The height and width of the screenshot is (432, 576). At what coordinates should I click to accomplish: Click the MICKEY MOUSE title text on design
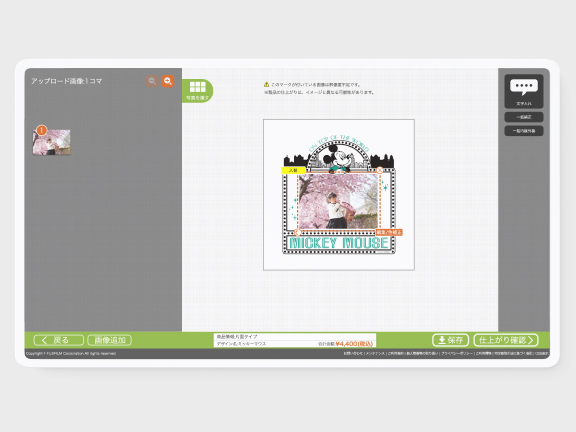click(x=339, y=243)
